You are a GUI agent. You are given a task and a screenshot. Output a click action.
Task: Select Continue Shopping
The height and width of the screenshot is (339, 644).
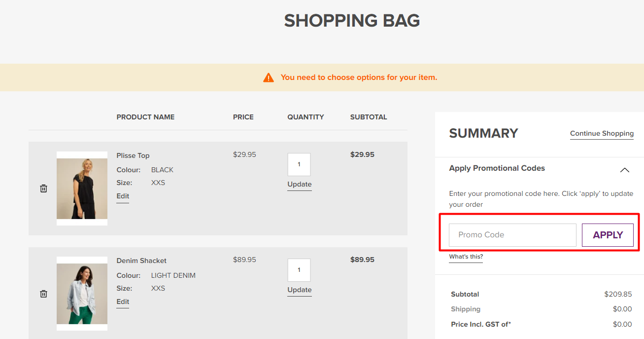point(602,133)
